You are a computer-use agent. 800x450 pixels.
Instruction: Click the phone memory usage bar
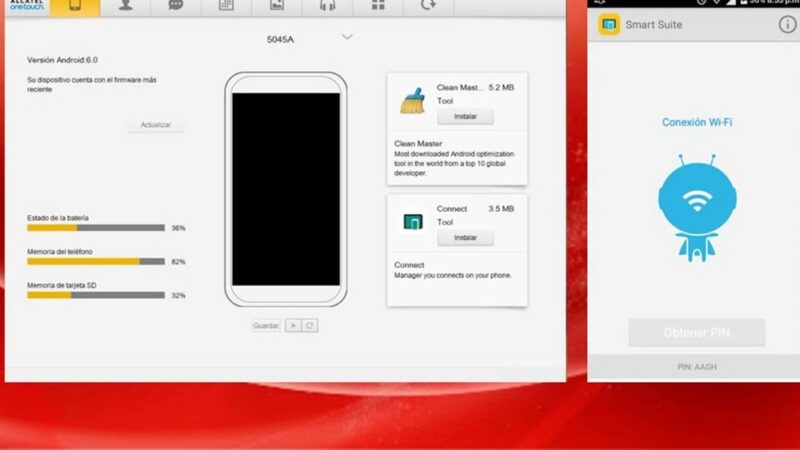click(x=96, y=262)
